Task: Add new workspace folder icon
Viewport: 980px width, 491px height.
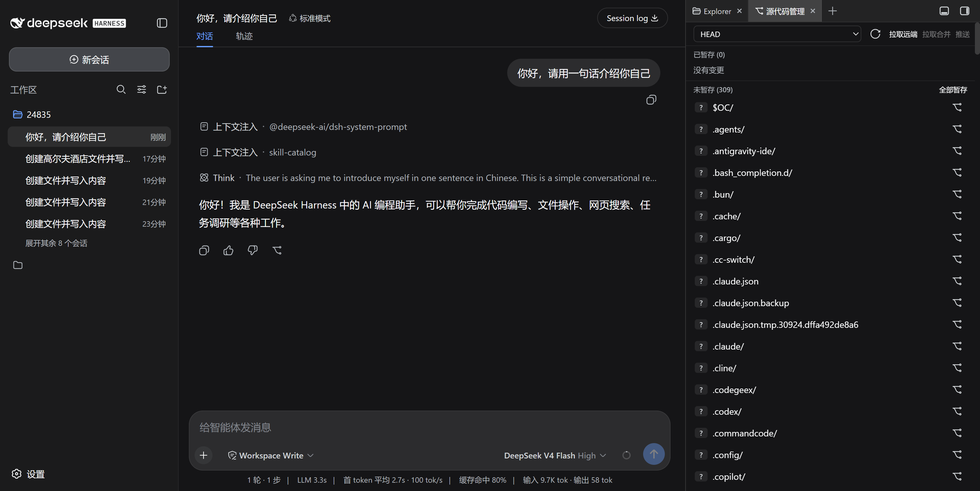Action: coord(162,89)
